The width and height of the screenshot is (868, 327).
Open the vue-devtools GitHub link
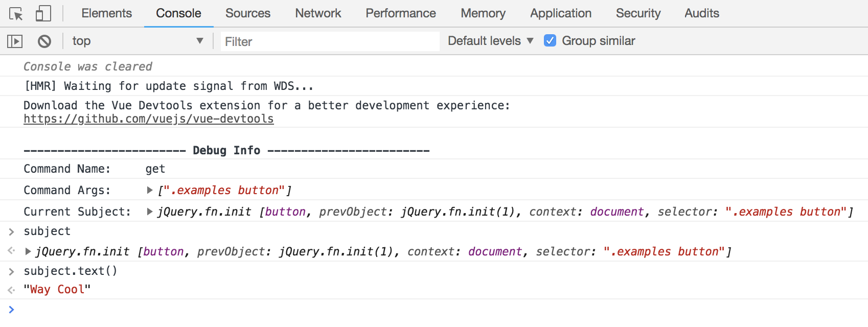pyautogui.click(x=149, y=119)
